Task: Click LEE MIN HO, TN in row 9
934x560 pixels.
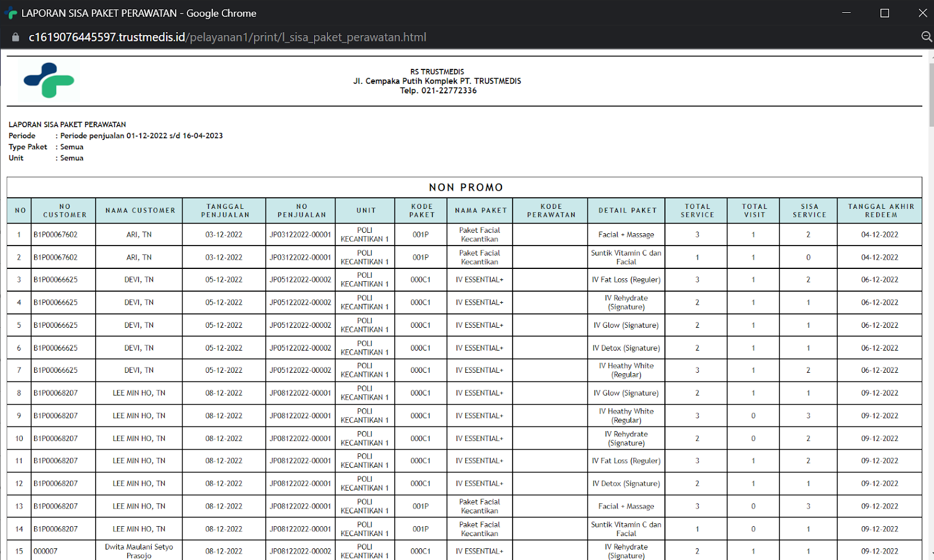Action: click(x=139, y=415)
